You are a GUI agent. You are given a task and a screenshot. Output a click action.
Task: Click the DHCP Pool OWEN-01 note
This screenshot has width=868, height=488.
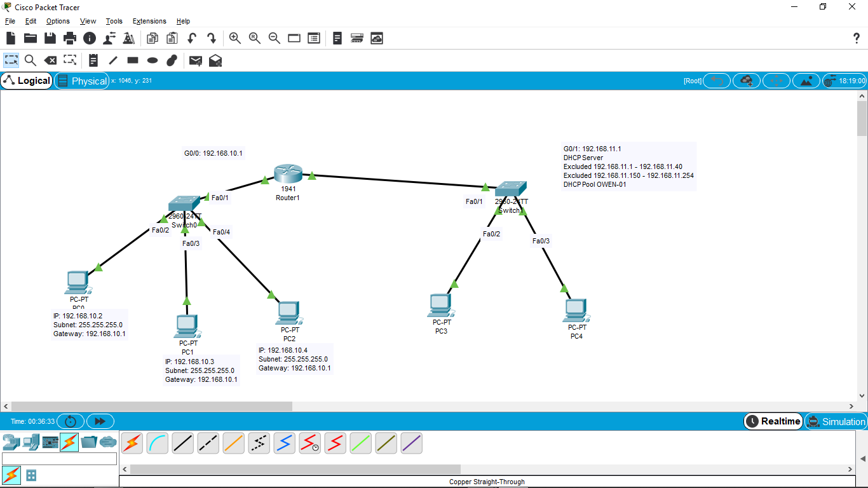pos(595,184)
